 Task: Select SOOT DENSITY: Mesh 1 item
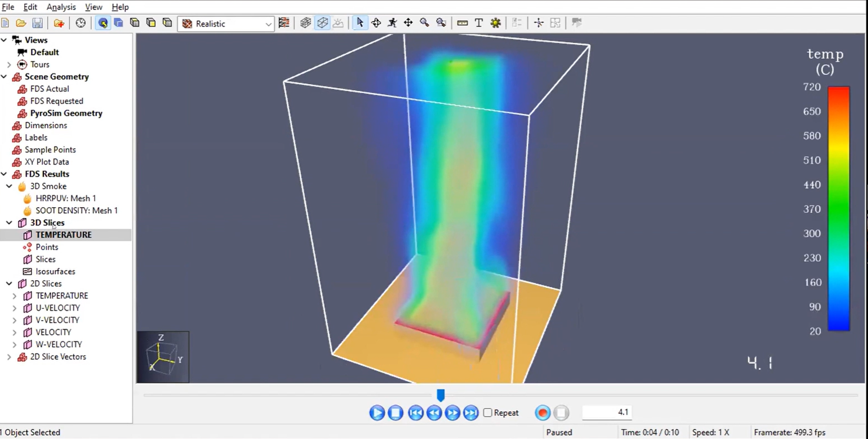tap(77, 211)
